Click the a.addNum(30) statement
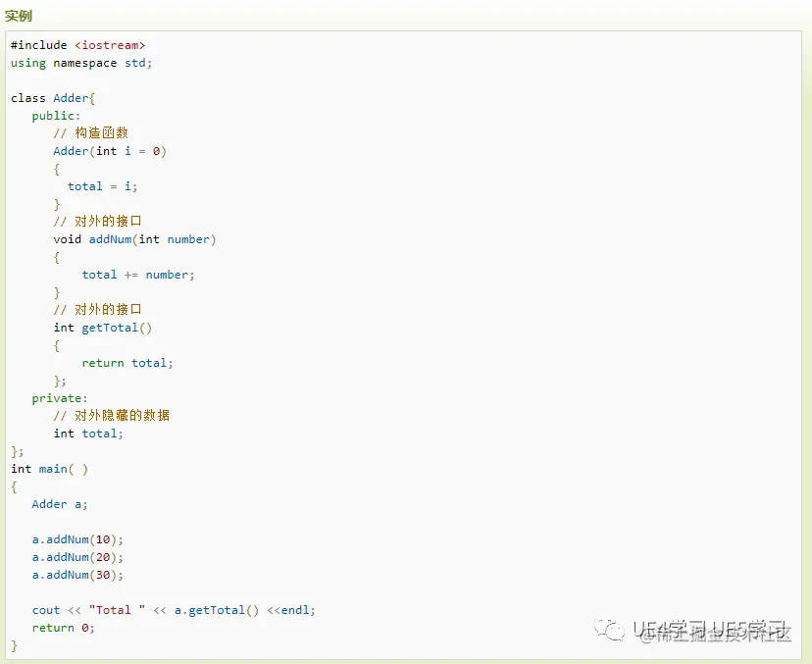Viewport: 812px width, 664px height. (76, 574)
